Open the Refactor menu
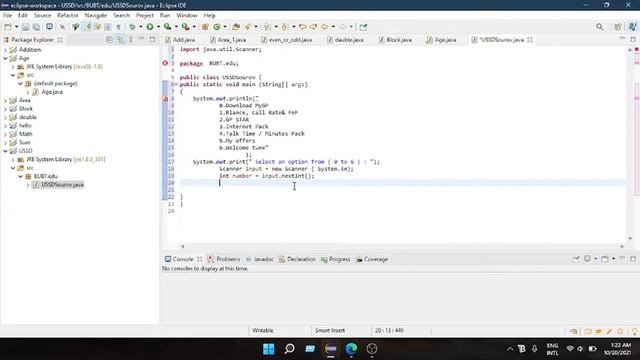The height and width of the screenshot is (360, 640). click(68, 16)
